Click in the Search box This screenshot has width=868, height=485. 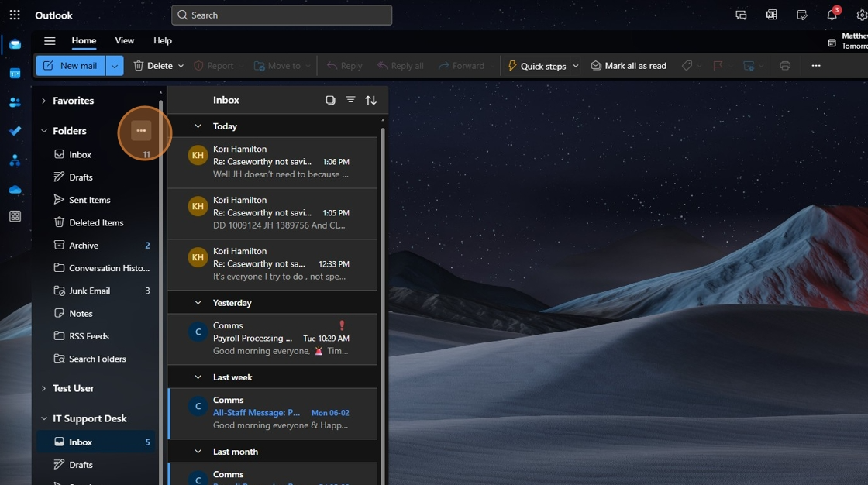(282, 15)
